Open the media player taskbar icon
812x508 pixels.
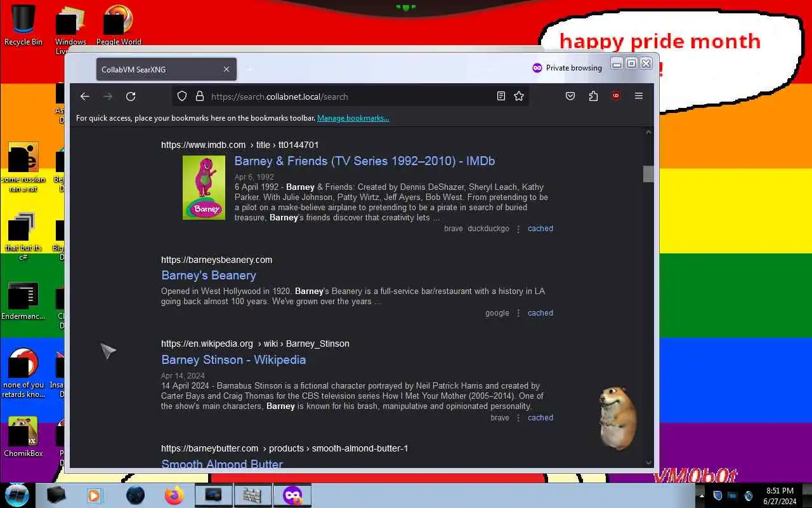[95, 495]
